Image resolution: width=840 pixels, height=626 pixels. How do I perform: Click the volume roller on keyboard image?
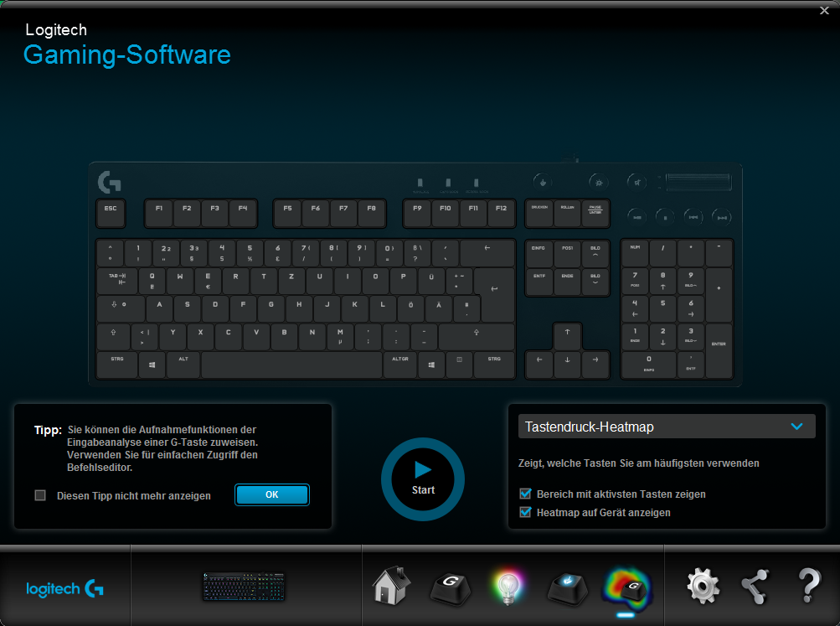click(x=698, y=182)
